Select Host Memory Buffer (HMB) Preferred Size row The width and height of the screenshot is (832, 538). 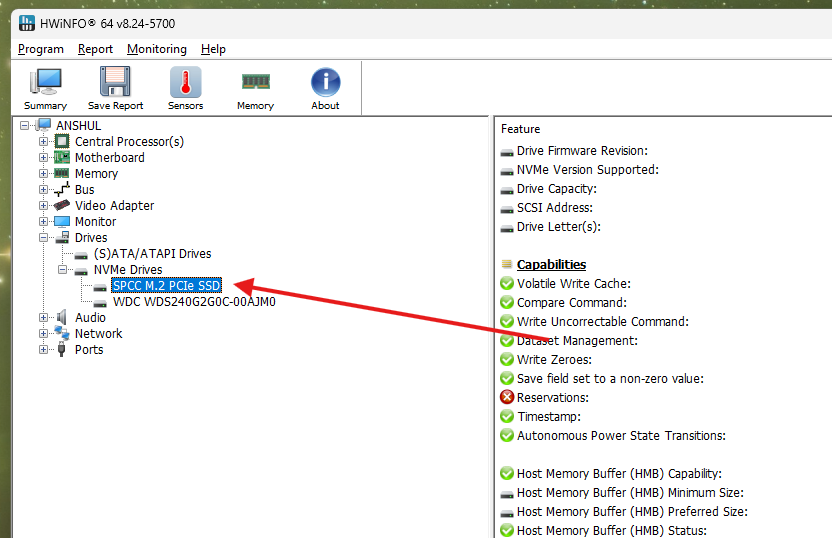coord(632,511)
